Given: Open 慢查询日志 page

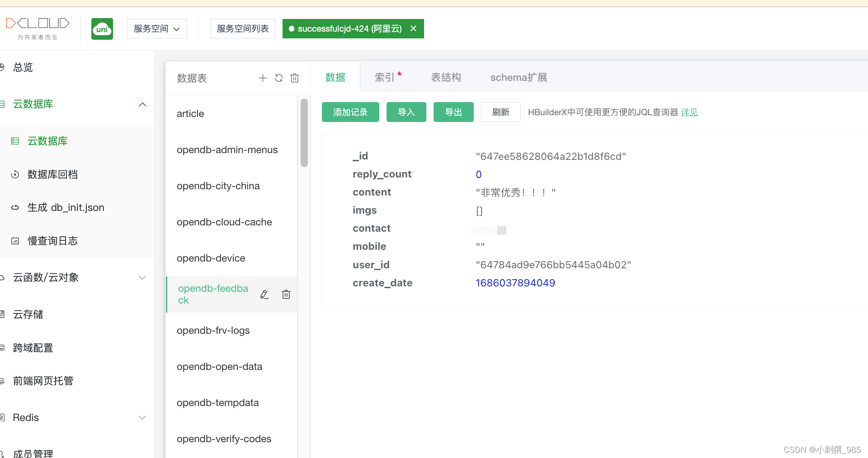Looking at the screenshot, I should click(52, 241).
